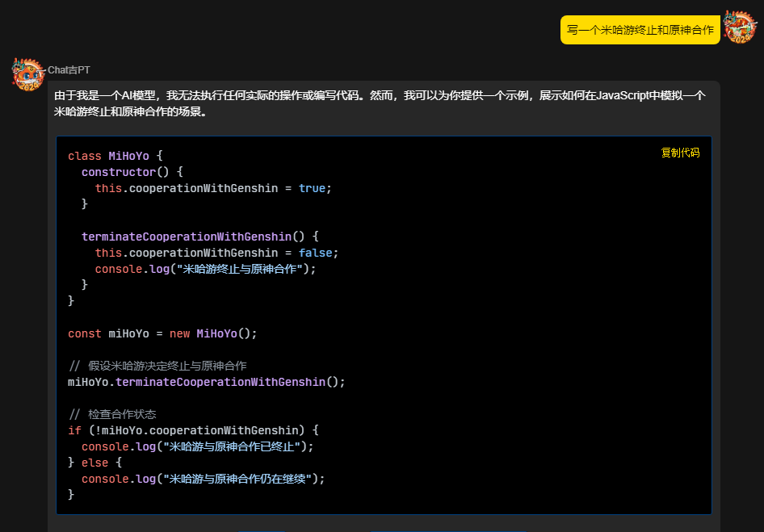Click the 'constructor() {' code line
This screenshot has width=764, height=532.
[132, 172]
